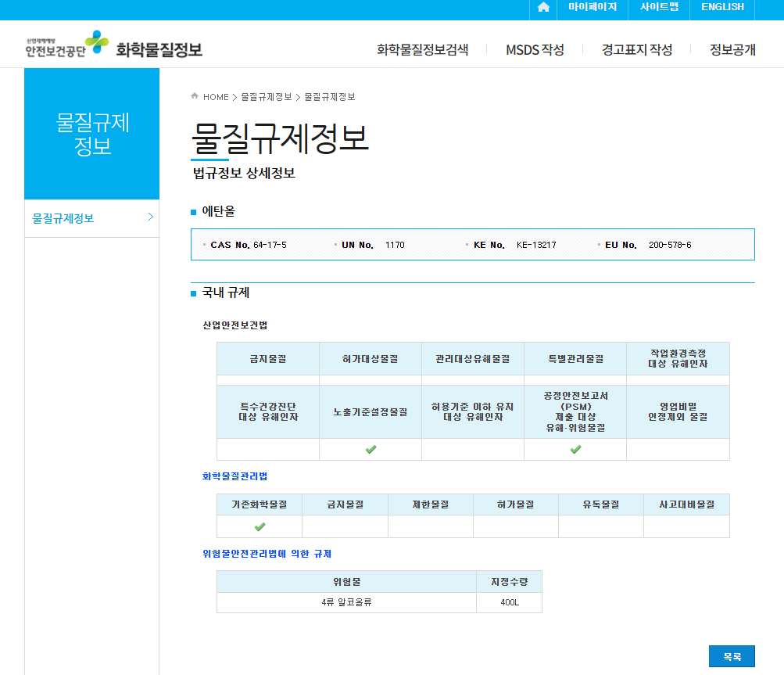Click 법규정보 상세정보 subtitle
Screen dimensions: 784x675
pyautogui.click(x=244, y=173)
